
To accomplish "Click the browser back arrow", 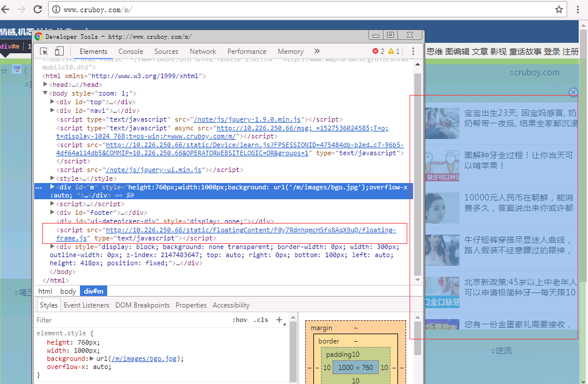I will pyautogui.click(x=5, y=9).
